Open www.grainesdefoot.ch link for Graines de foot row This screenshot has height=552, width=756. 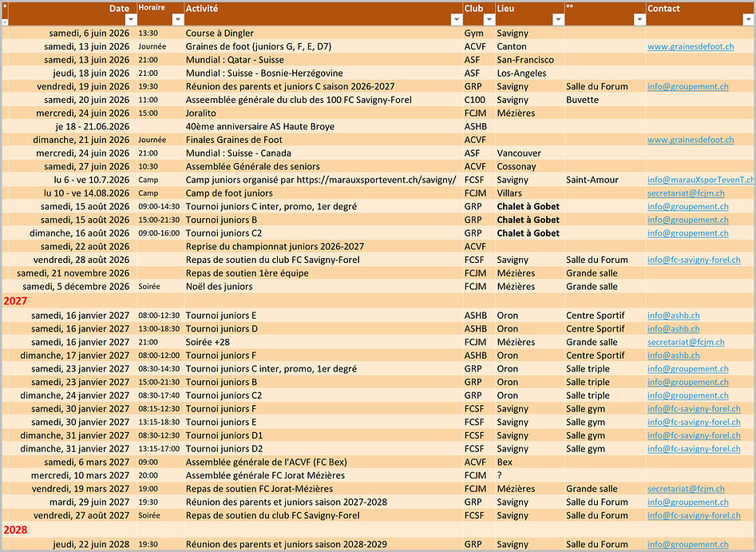point(691,47)
